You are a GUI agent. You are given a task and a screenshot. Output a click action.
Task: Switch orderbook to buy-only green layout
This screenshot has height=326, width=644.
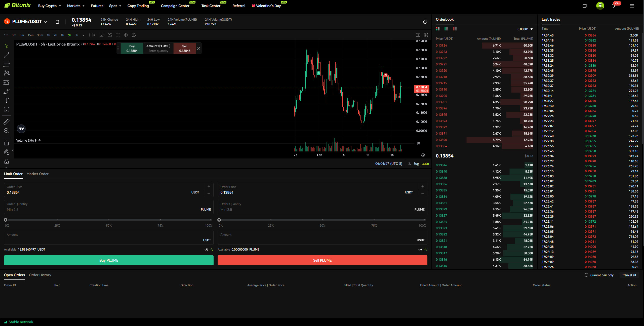pos(446,29)
